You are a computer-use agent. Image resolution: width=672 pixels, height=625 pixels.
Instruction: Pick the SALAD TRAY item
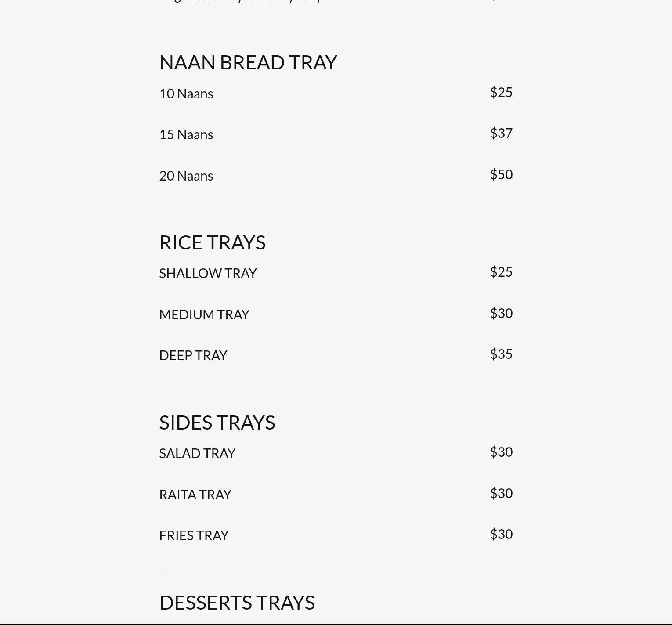click(x=197, y=453)
